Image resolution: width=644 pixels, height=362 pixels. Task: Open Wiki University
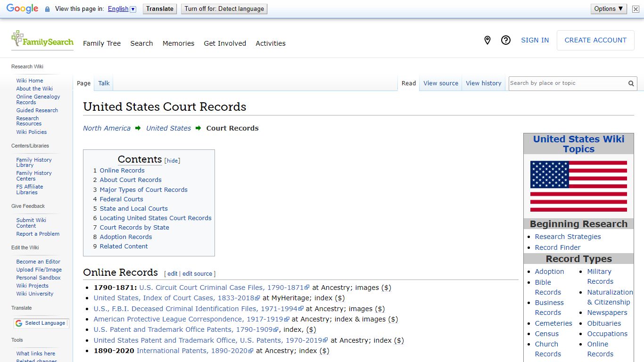click(35, 294)
